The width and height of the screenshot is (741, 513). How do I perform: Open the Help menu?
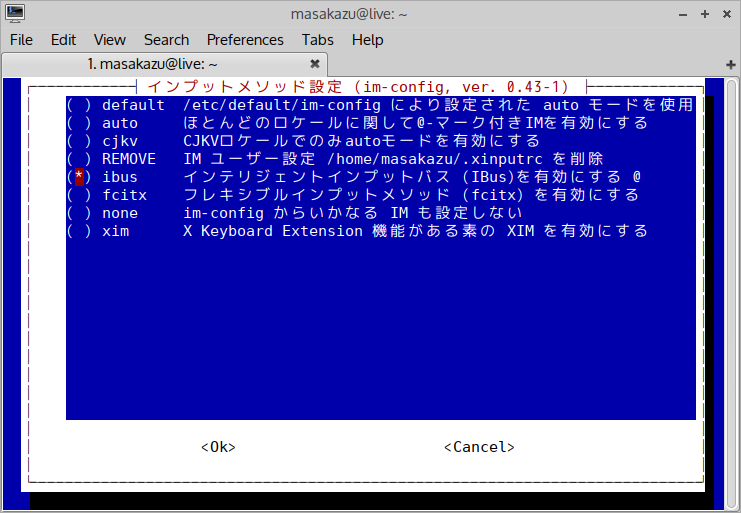point(367,40)
